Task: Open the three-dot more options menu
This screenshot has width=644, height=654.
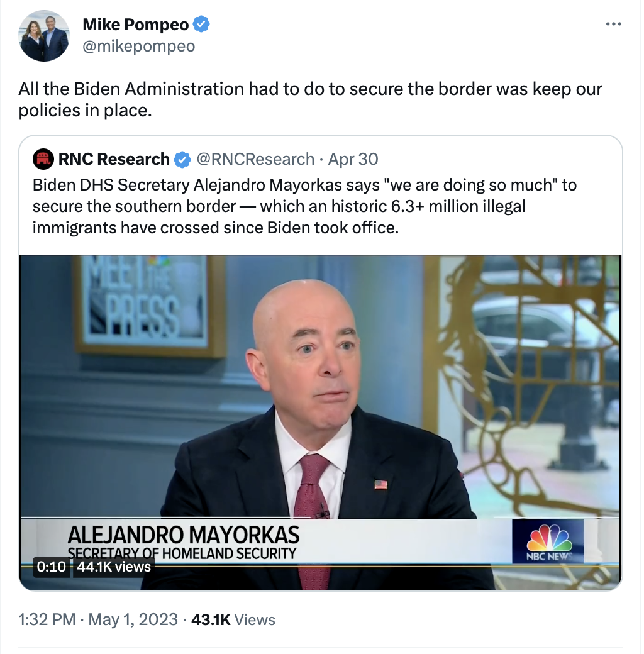Action: (x=614, y=24)
